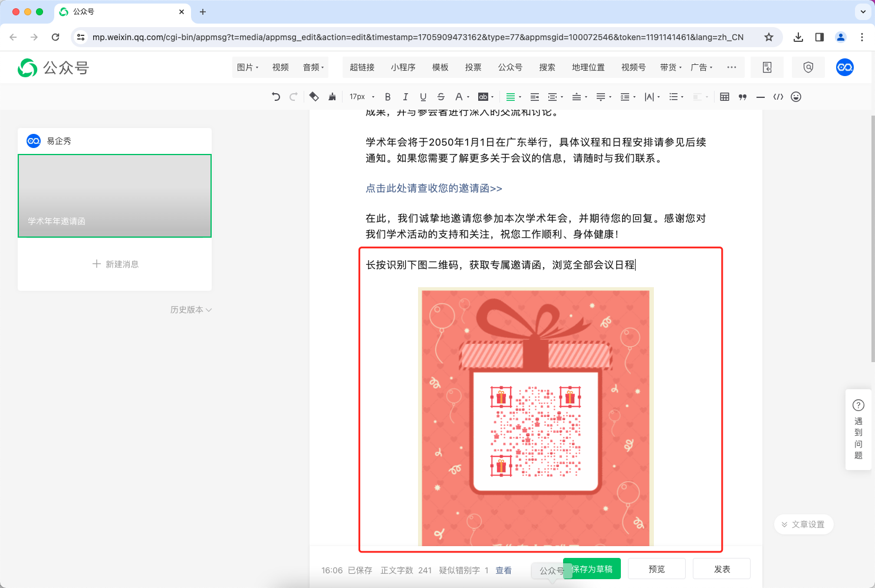Insert a blockquote with the quote icon
Viewport: 875px width, 588px height.
742,97
